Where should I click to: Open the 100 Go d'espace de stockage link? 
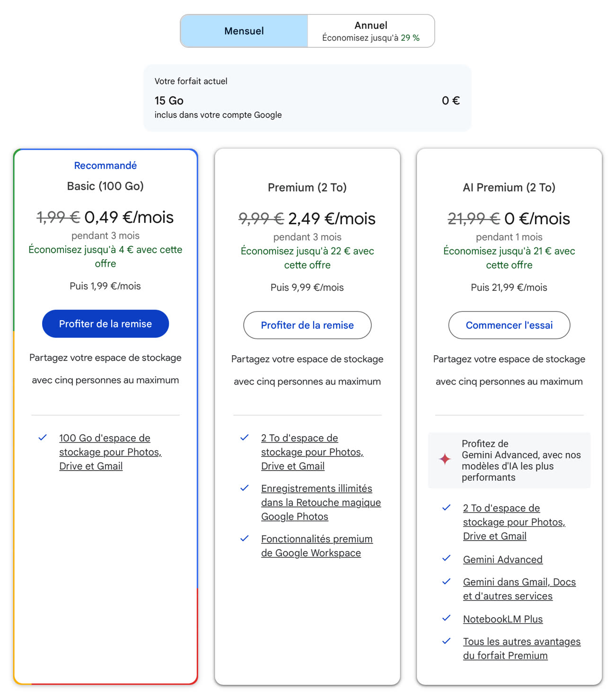110,452
